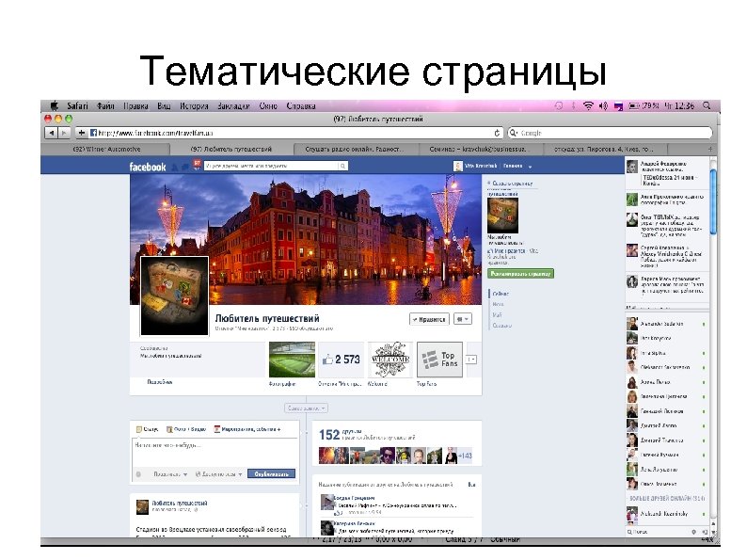The width and height of the screenshot is (747, 560).
Task: Open the Welcome app tile
Action: click(x=390, y=360)
